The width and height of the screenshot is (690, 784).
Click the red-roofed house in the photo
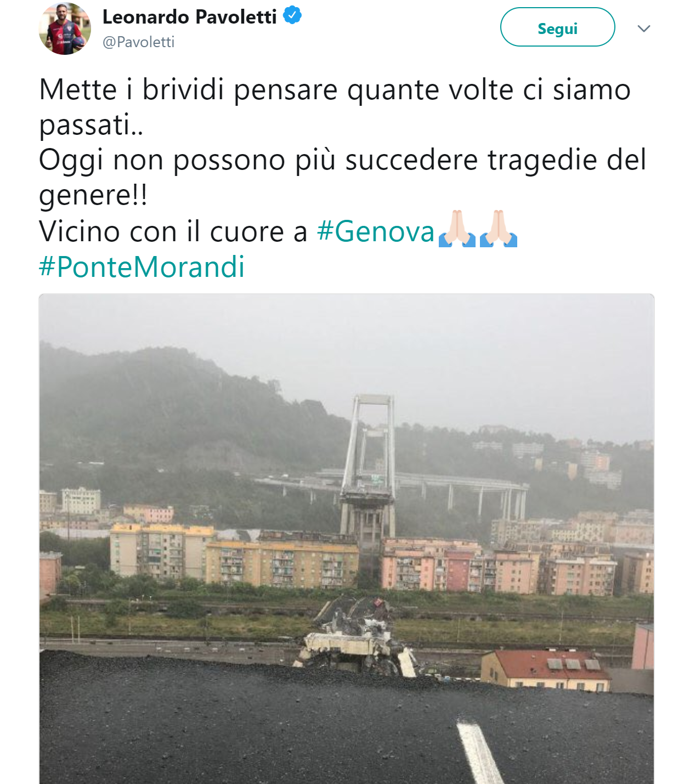[546, 670]
